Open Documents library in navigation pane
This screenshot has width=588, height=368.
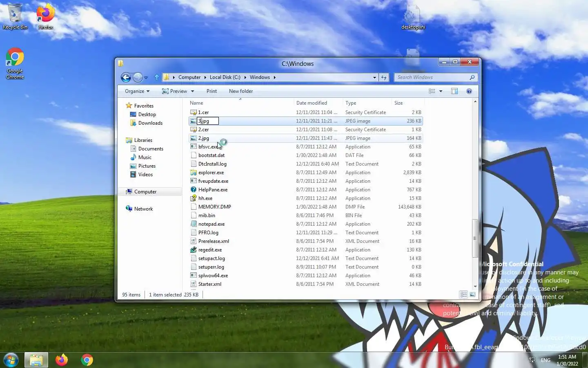151,149
